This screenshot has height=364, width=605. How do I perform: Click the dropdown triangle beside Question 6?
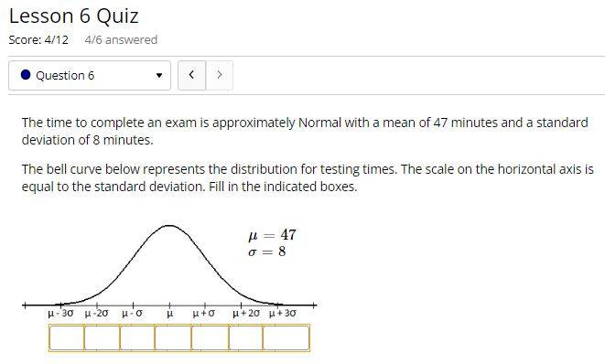pos(159,76)
